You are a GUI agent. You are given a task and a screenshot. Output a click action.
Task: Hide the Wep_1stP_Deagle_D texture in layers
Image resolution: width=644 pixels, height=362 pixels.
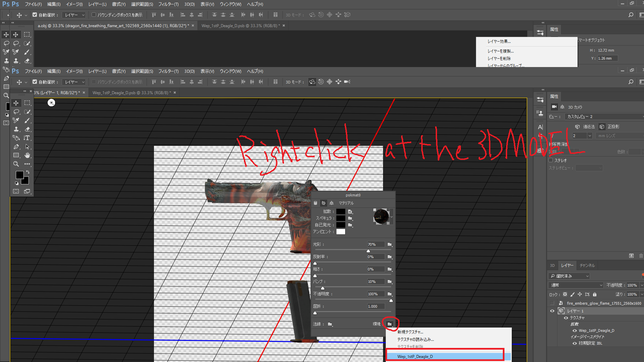pyautogui.click(x=575, y=330)
